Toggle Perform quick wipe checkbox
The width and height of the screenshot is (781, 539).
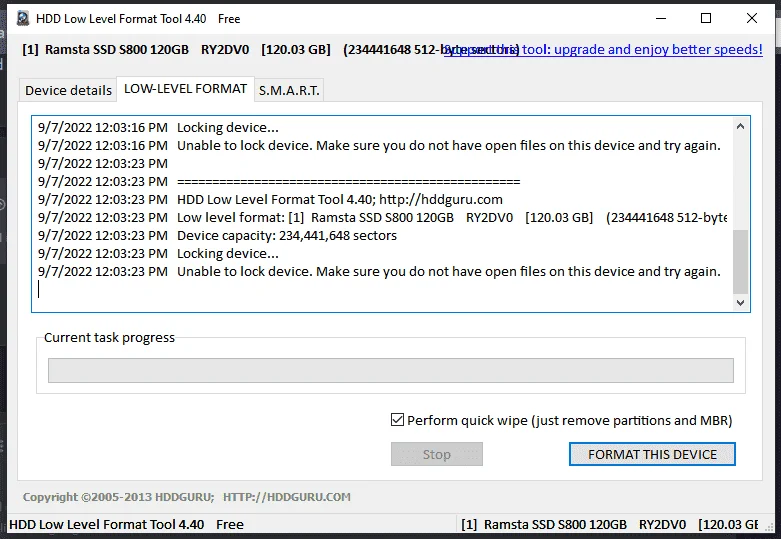[x=397, y=420]
